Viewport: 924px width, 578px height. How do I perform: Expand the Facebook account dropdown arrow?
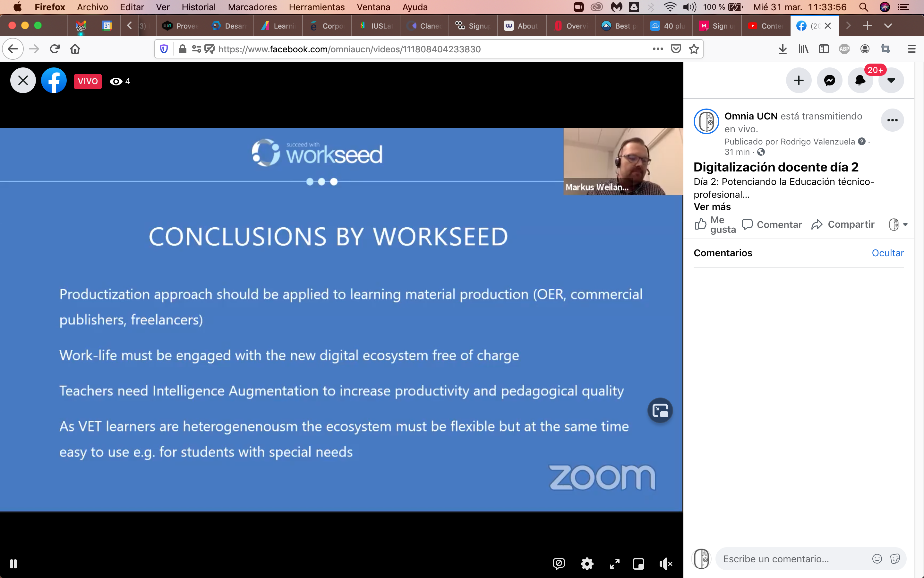pyautogui.click(x=891, y=80)
